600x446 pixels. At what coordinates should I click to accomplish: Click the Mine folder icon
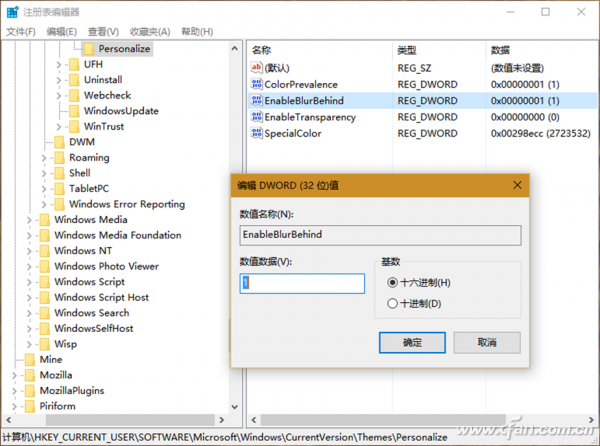click(x=30, y=360)
